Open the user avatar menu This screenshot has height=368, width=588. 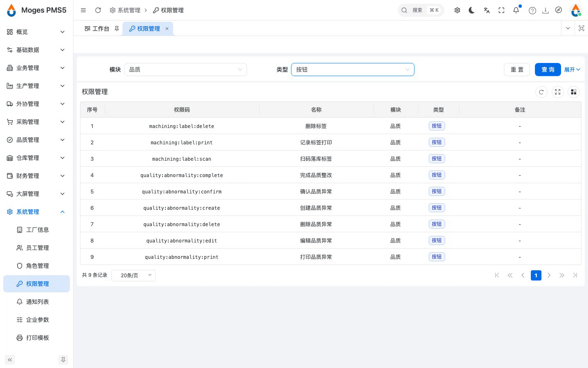click(x=576, y=10)
